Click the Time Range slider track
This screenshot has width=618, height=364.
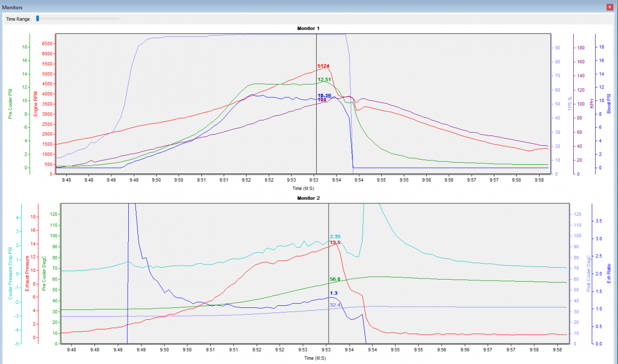77,19
